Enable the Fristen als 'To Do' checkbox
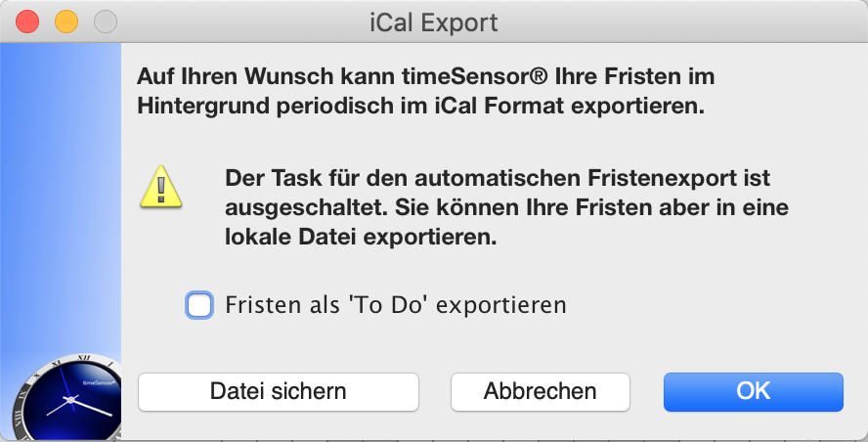The width and height of the screenshot is (868, 442). 199,305
